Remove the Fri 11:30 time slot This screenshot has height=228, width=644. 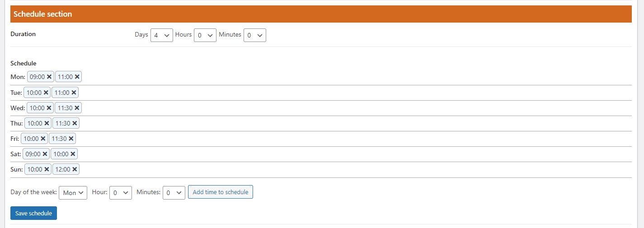(x=71, y=139)
